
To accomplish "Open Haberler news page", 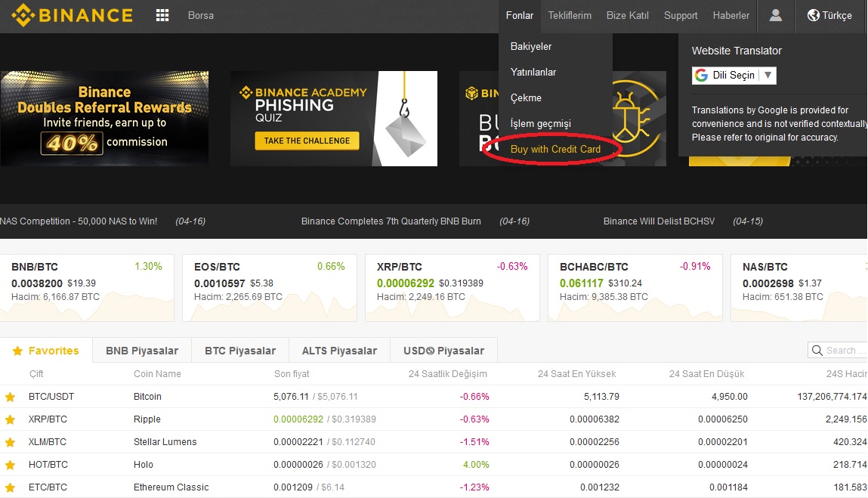I will 731,16.
